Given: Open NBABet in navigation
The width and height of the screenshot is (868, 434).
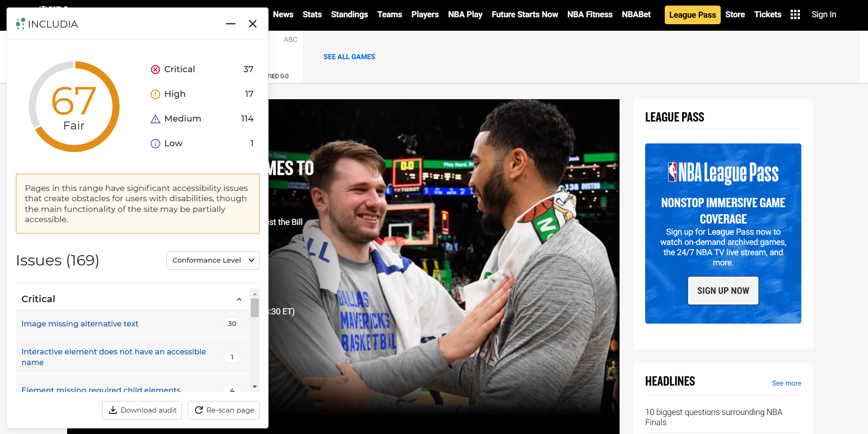Looking at the screenshot, I should point(636,14).
